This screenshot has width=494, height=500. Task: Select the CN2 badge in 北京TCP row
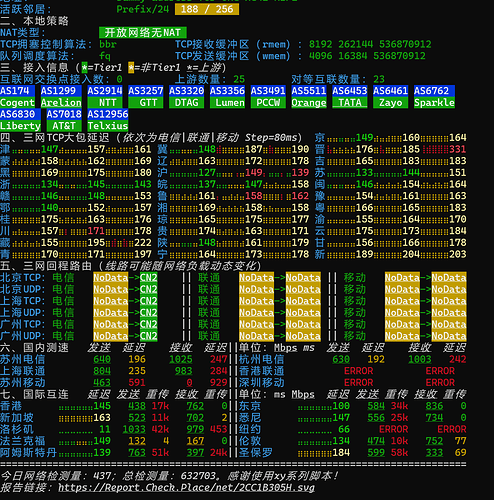click(149, 278)
